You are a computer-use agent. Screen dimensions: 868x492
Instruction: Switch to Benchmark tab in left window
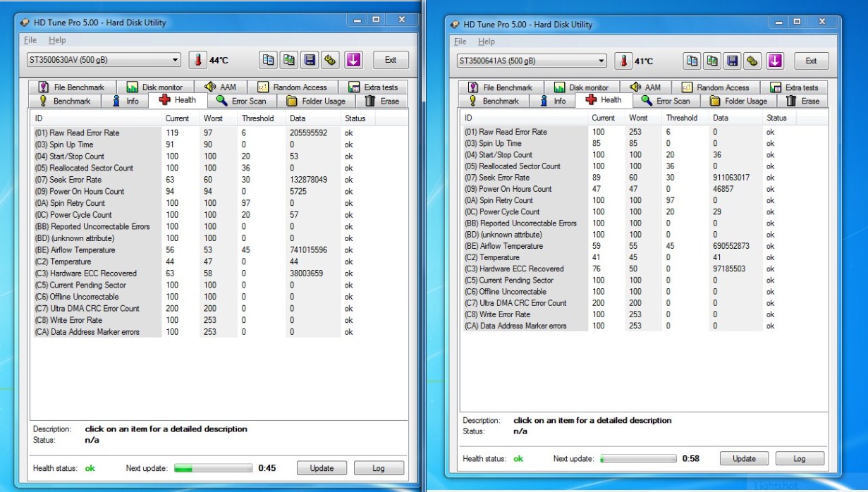[63, 101]
